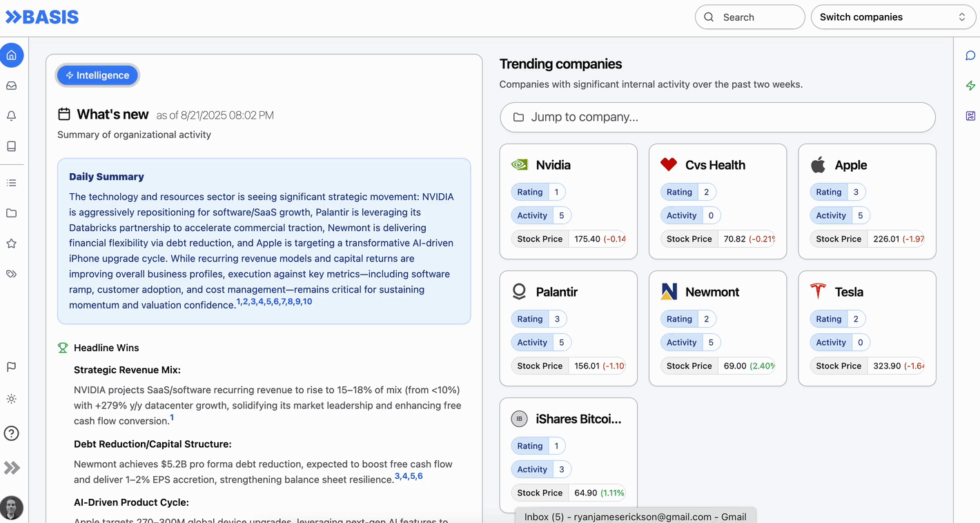Open the Home icon in sidebar
980x523 pixels.
tap(12, 55)
